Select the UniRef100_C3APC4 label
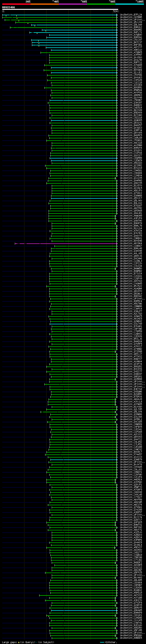This screenshot has width=146, height=644. pos(131,309)
